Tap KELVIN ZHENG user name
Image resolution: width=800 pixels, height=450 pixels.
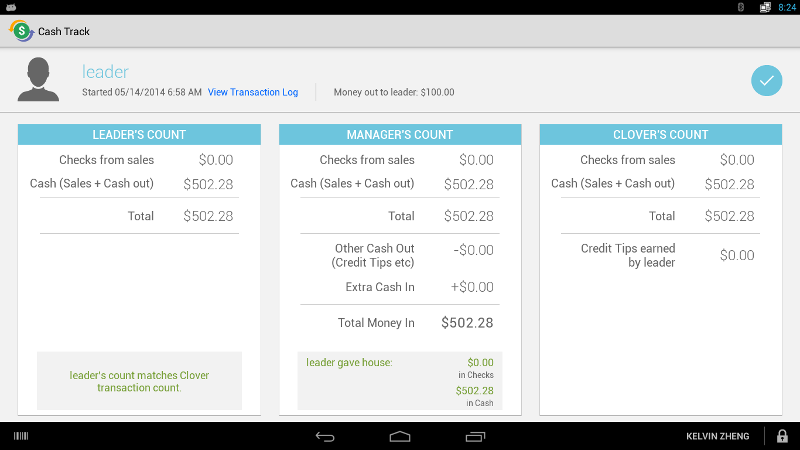(717, 436)
